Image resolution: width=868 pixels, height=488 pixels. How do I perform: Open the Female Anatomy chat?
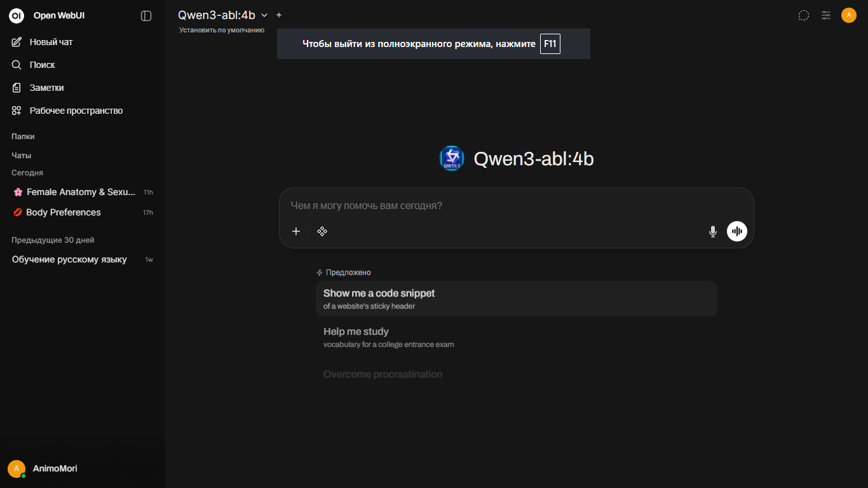point(83,192)
